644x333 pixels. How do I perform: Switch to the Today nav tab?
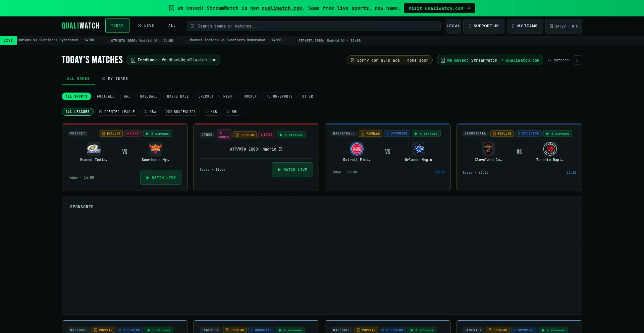coord(117,25)
